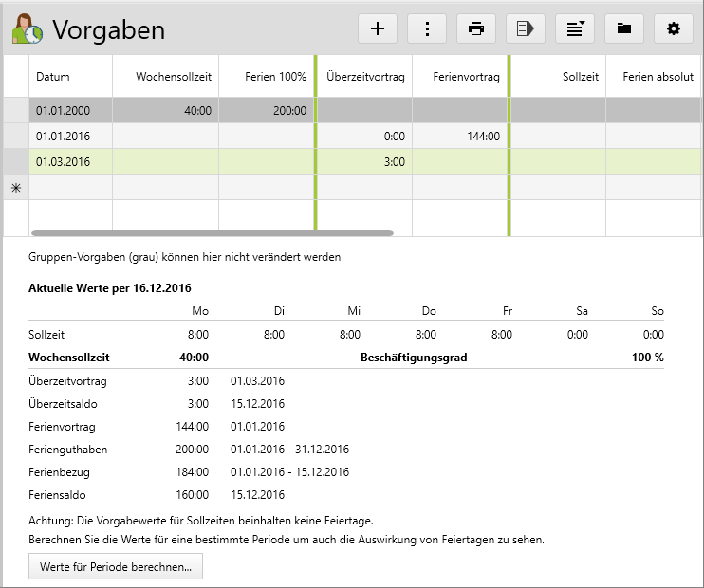
Task: Click the Ferien absolut column header
Action: click(653, 77)
